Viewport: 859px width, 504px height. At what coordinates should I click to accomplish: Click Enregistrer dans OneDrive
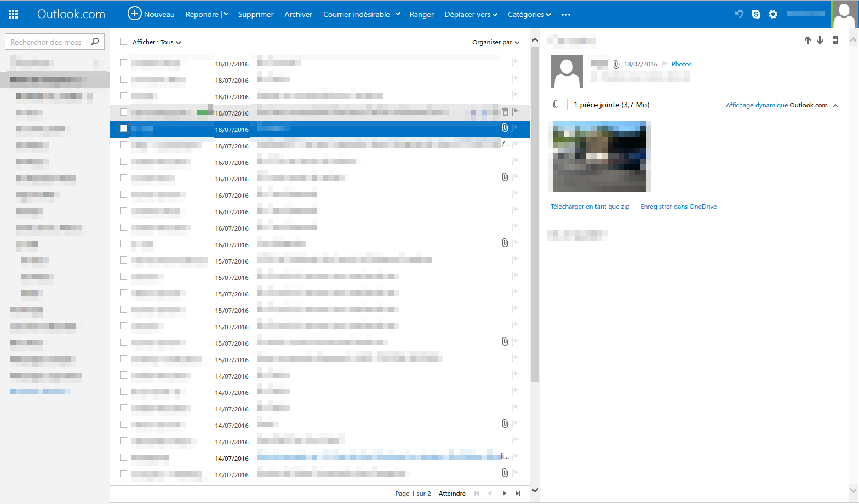click(x=679, y=207)
